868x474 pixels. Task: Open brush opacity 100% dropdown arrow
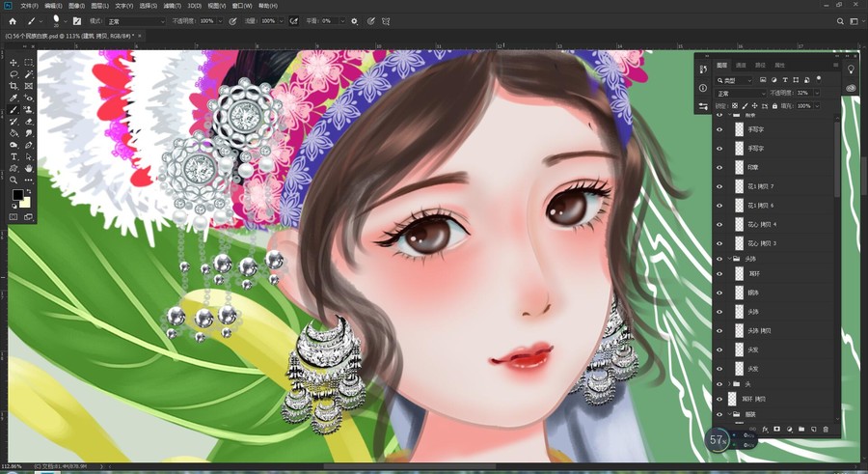click(220, 21)
